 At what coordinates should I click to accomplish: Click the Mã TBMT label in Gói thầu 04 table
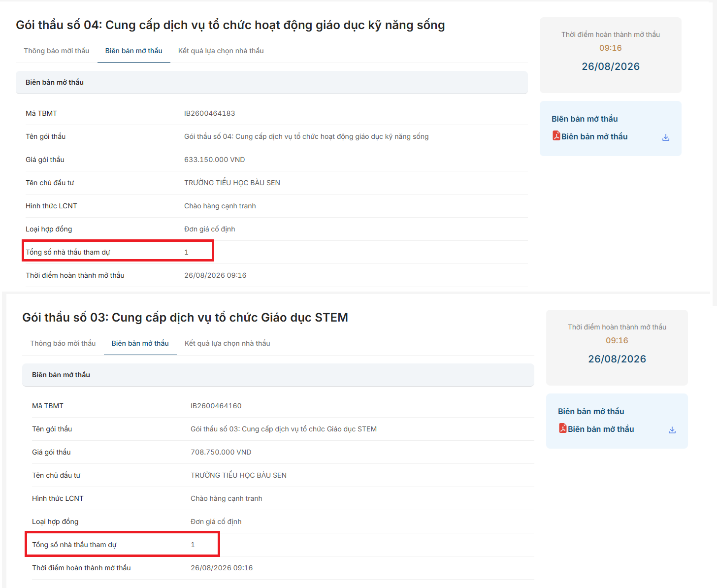[x=41, y=113]
